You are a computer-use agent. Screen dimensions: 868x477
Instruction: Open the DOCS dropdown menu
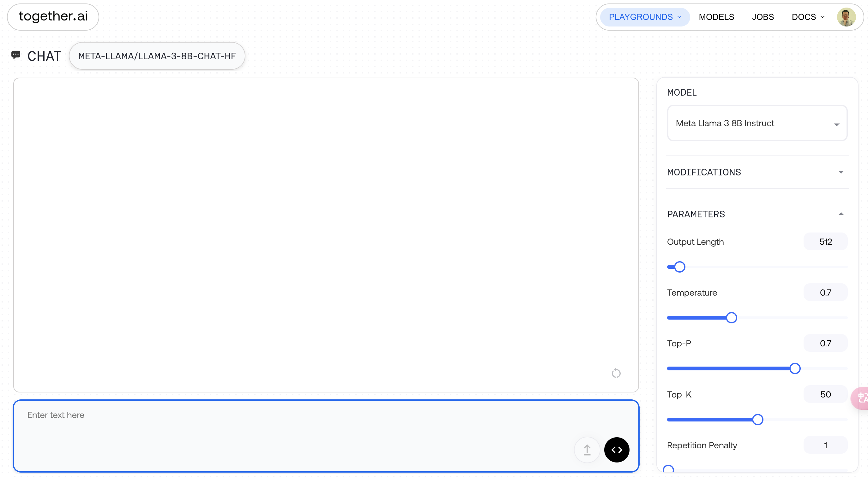[808, 17]
